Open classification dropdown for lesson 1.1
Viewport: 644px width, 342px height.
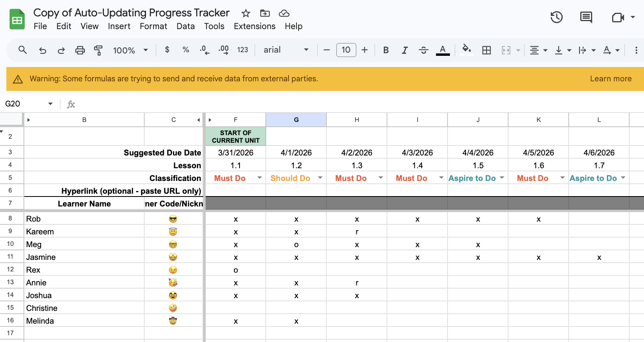pos(259,178)
